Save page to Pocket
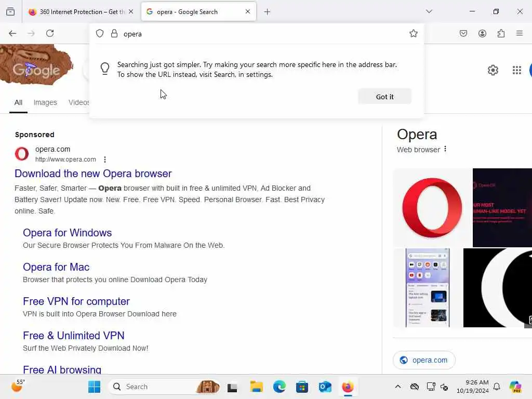This screenshot has width=532, height=399. (x=463, y=33)
